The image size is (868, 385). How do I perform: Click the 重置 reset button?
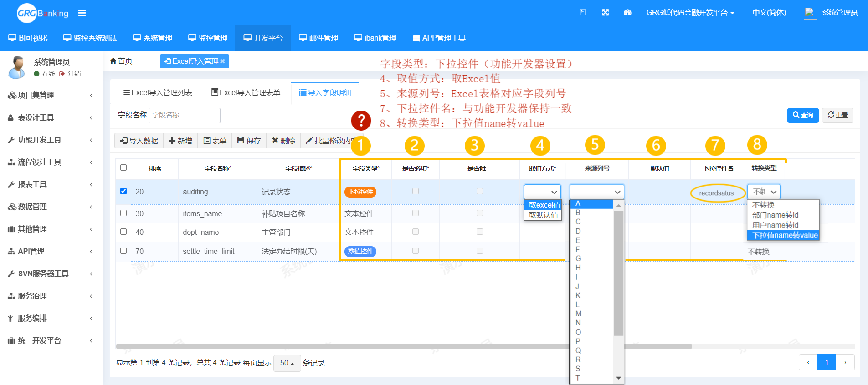click(x=837, y=115)
